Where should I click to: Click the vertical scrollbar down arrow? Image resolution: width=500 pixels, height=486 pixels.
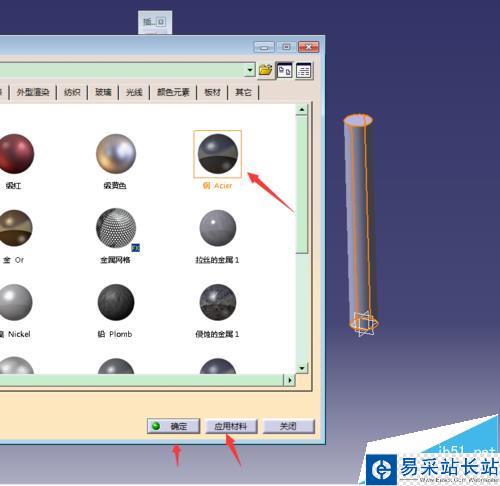(302, 368)
